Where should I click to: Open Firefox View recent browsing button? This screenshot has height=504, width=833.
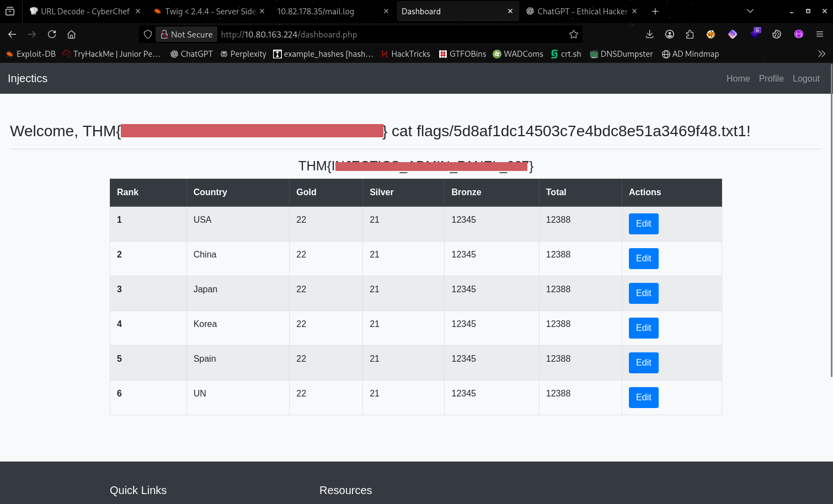(x=10, y=11)
